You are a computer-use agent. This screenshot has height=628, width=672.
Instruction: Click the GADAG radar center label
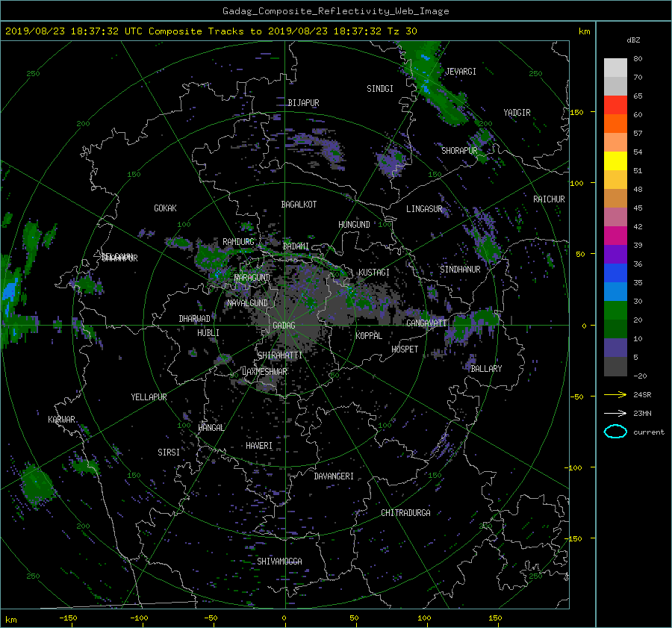284,326
